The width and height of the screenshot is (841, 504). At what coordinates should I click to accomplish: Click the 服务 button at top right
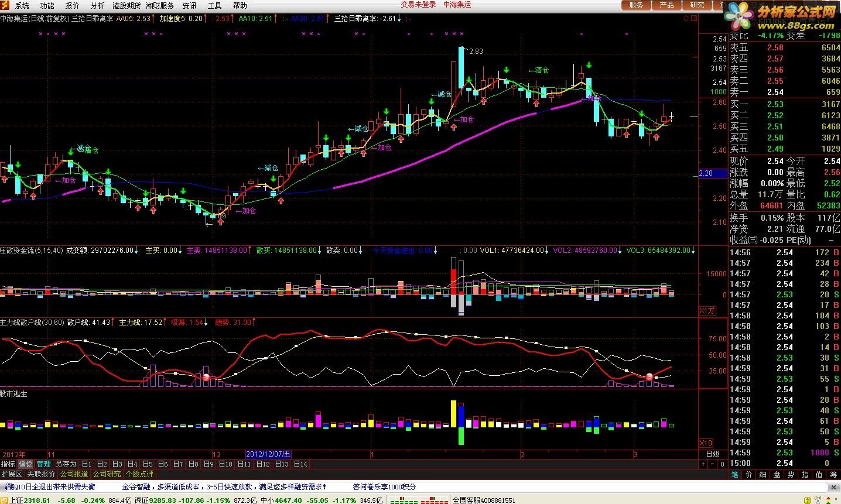636,5
